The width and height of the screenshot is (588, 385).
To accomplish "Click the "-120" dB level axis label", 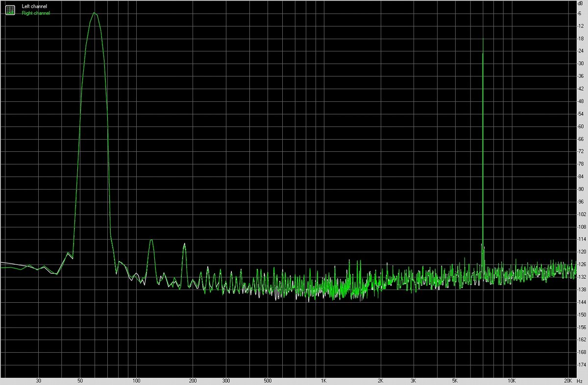I will 582,252.
